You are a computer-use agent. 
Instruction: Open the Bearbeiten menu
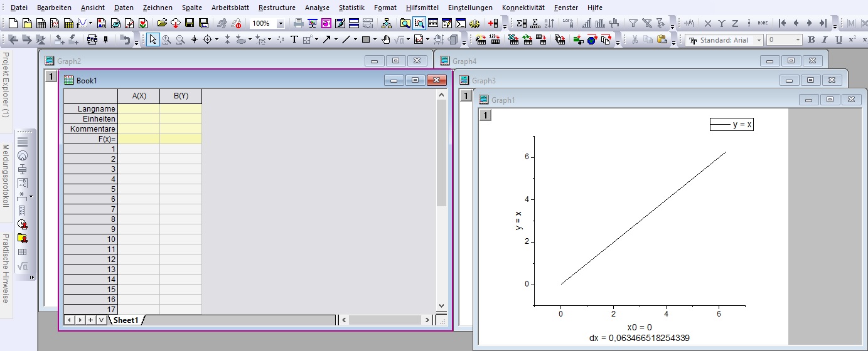pos(54,8)
